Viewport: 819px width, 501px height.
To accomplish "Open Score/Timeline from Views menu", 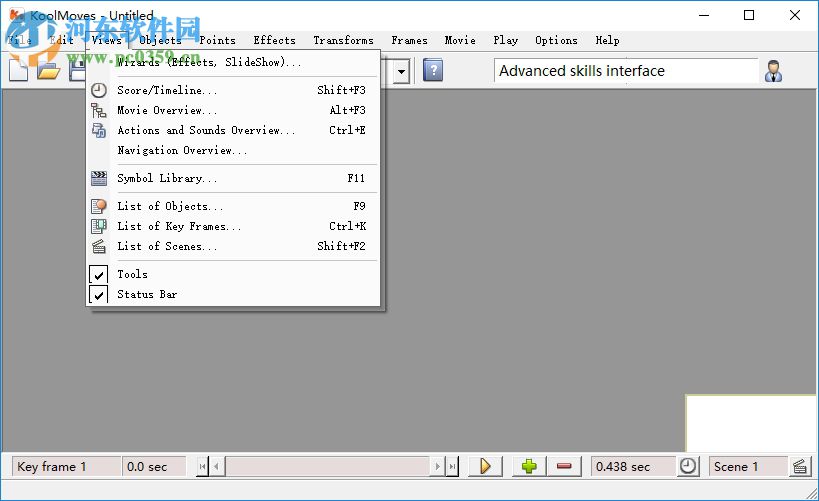I will [233, 90].
